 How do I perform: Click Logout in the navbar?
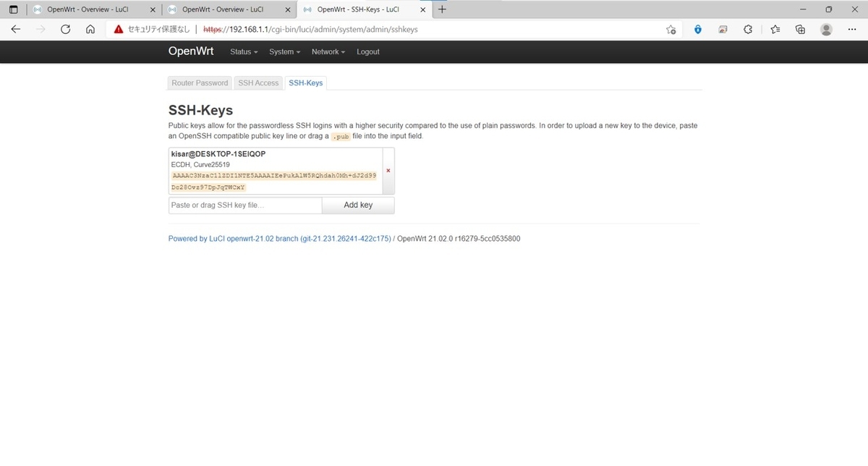(x=367, y=52)
